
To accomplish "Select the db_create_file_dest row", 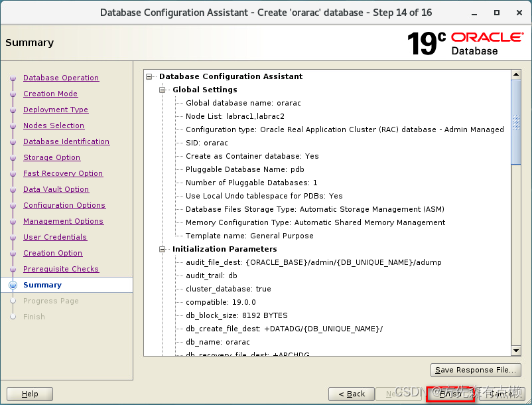I will 285,329.
